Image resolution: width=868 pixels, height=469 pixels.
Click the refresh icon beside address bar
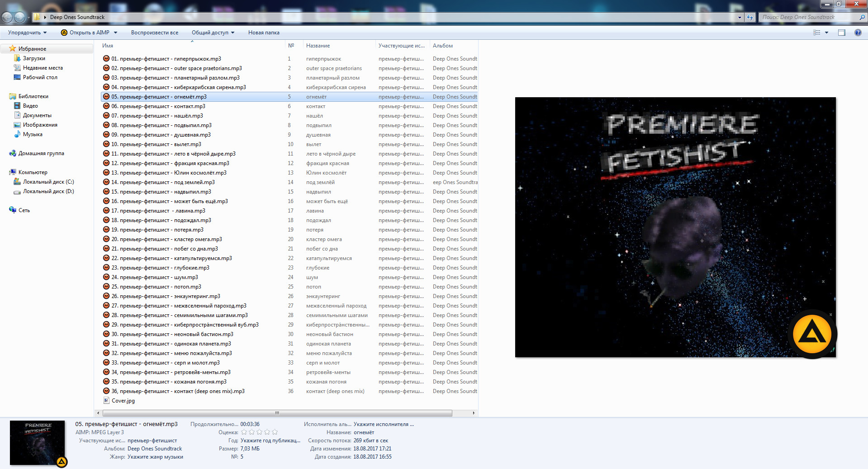tap(750, 17)
